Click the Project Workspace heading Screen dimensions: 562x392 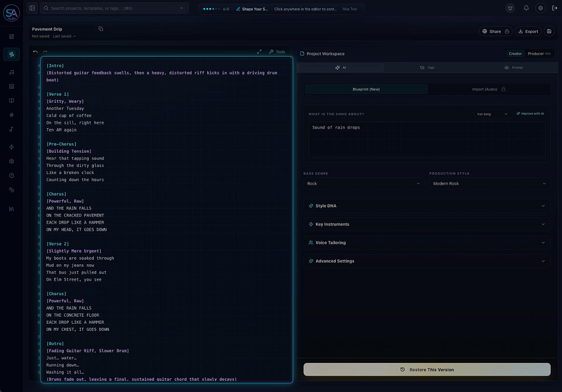325,54
